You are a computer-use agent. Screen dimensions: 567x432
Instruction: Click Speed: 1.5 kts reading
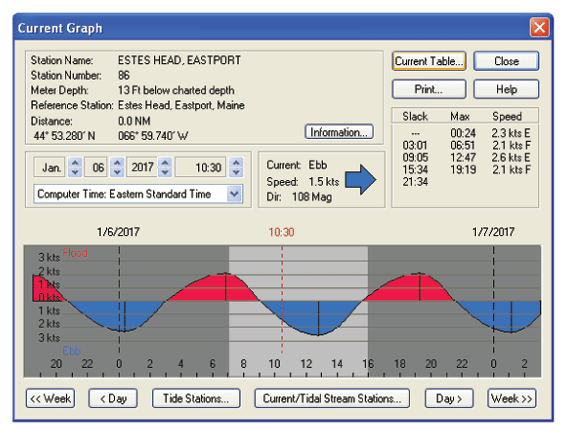click(303, 181)
